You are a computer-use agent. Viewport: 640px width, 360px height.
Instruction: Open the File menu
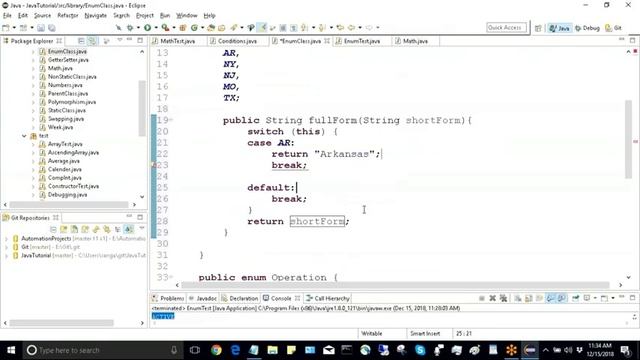click(7, 16)
